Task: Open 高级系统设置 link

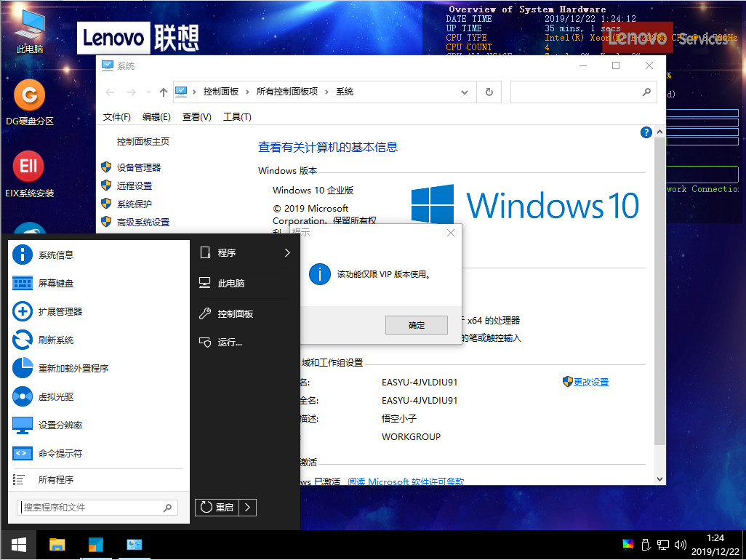Action: pos(143,223)
